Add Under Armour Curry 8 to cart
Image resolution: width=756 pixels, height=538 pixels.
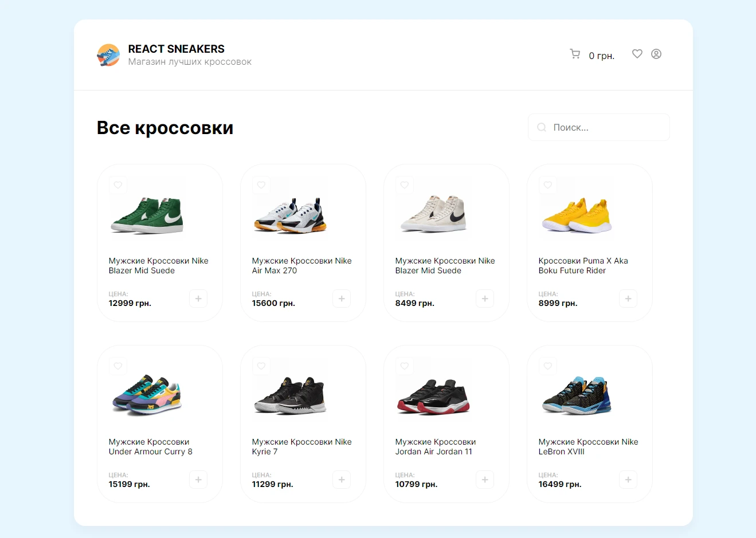click(x=198, y=480)
